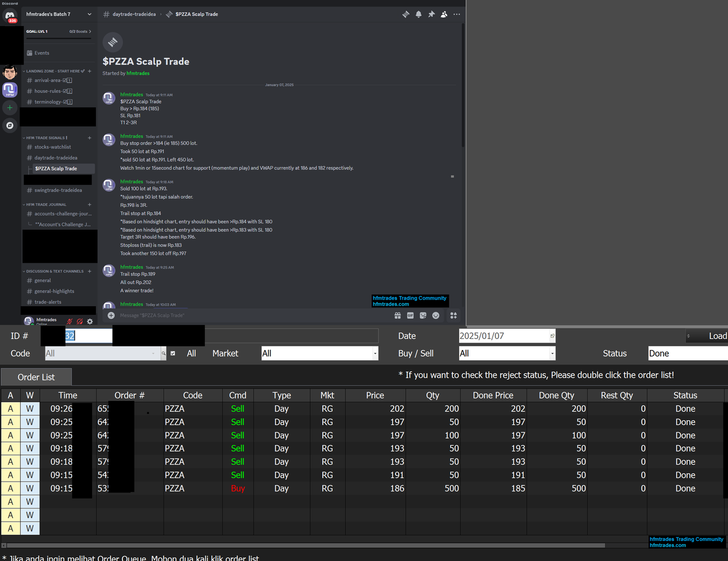Click the order list horizontal scrollbar

point(306,545)
